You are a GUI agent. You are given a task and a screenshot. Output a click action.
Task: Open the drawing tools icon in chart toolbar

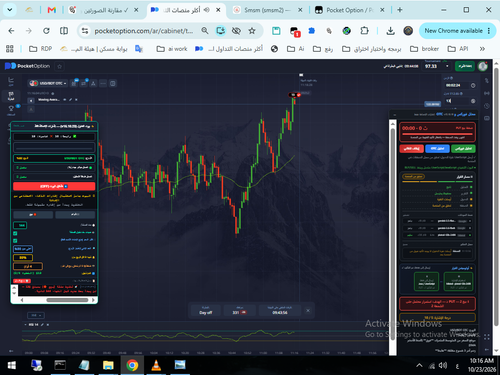pyautogui.click(x=93, y=83)
